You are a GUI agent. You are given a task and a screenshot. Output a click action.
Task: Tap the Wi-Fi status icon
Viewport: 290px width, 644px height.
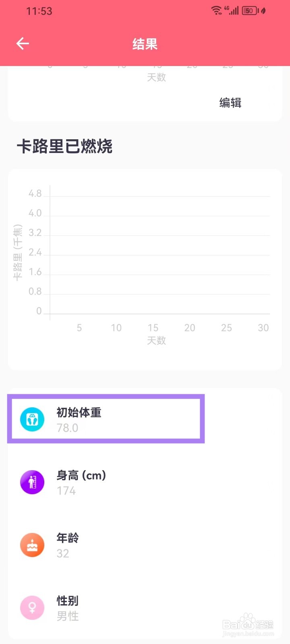pos(217,10)
